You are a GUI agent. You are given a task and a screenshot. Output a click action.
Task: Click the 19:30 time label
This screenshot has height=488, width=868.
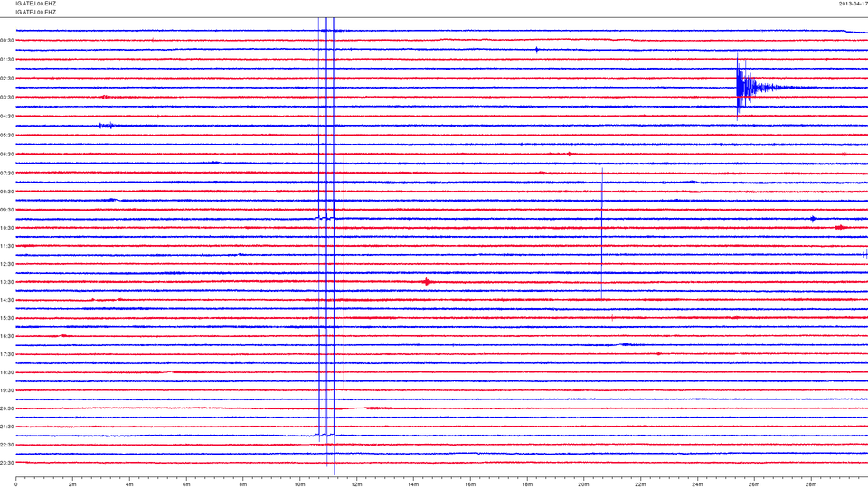coord(7,390)
